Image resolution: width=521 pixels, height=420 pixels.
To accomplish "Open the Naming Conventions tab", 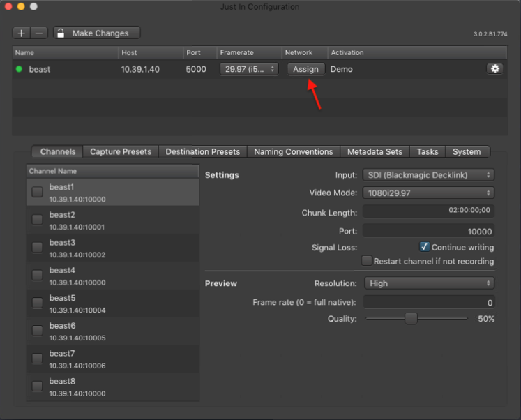I will 294,152.
